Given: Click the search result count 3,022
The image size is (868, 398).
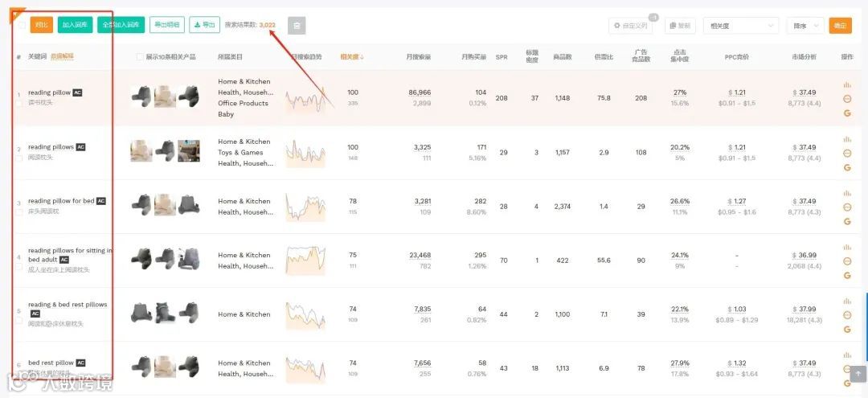Looking at the screenshot, I should point(268,25).
